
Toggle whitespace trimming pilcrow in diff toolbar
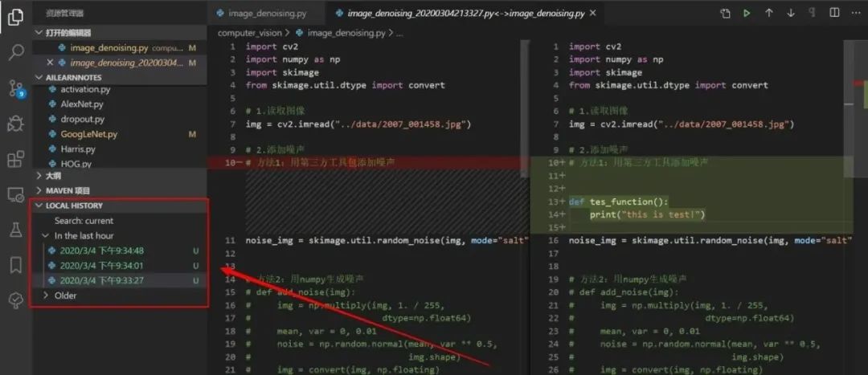(812, 14)
